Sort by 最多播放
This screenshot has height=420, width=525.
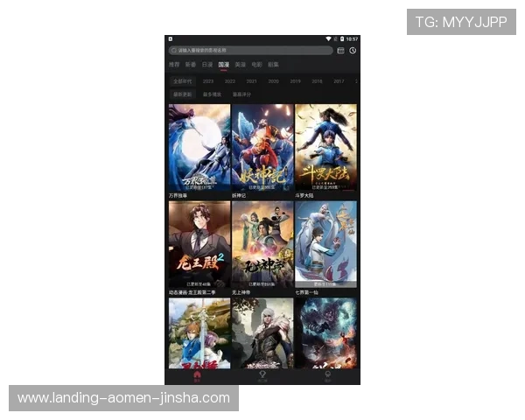pyautogui.click(x=213, y=94)
